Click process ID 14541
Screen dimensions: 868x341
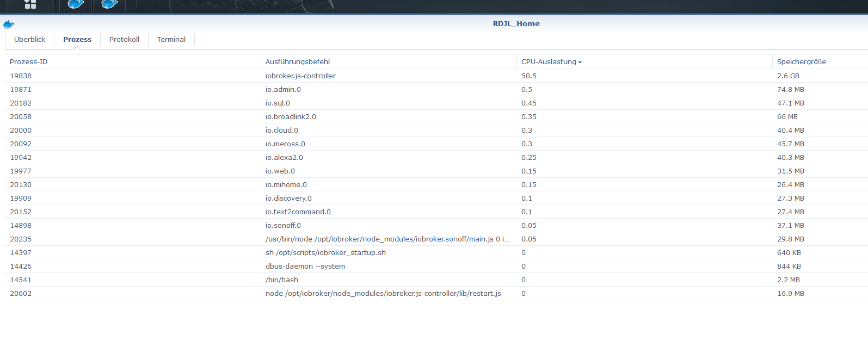pyautogui.click(x=21, y=280)
